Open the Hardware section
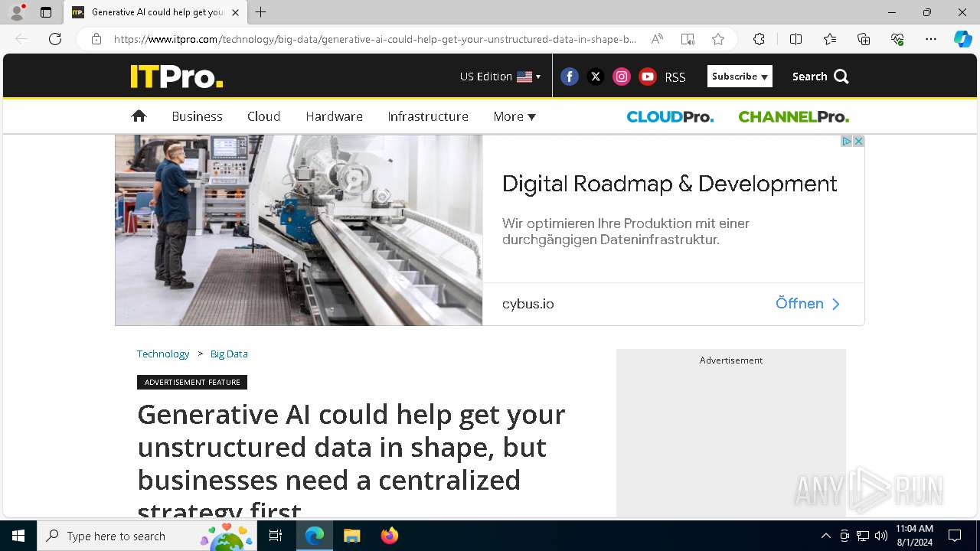Image resolution: width=980 pixels, height=551 pixels. (334, 116)
